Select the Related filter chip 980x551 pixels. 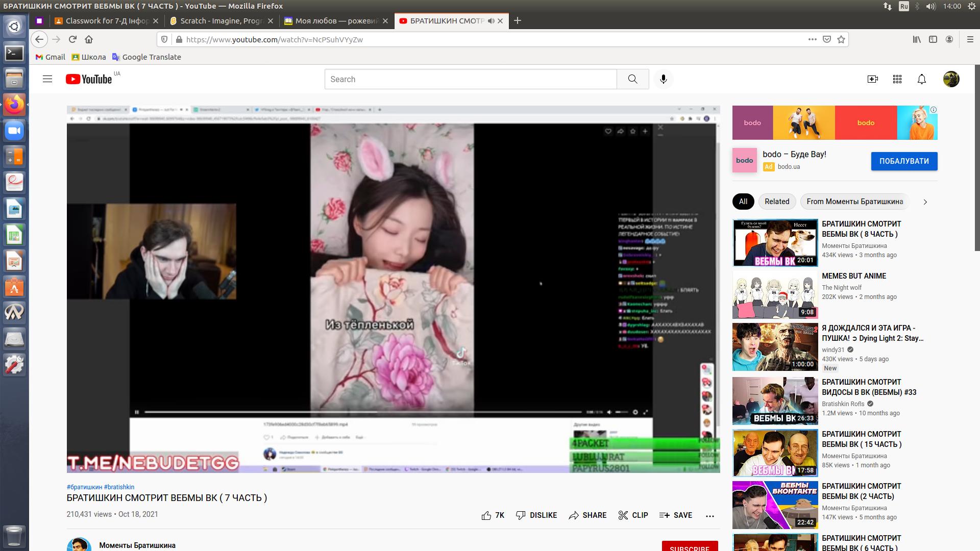[x=776, y=202]
